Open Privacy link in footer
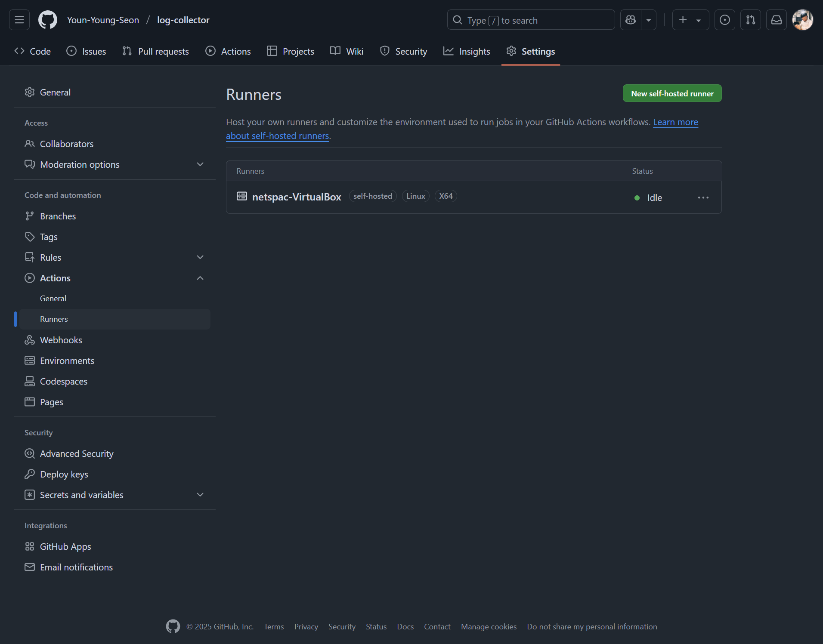The width and height of the screenshot is (823, 644). pos(306,626)
